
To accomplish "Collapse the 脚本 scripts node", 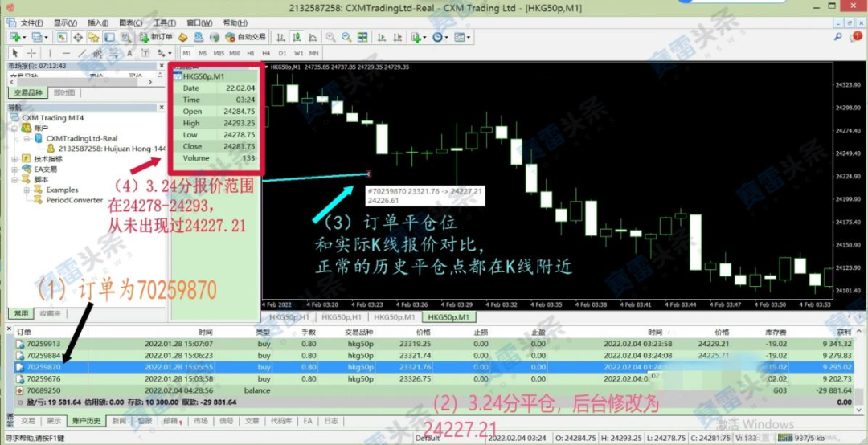I will (x=15, y=179).
